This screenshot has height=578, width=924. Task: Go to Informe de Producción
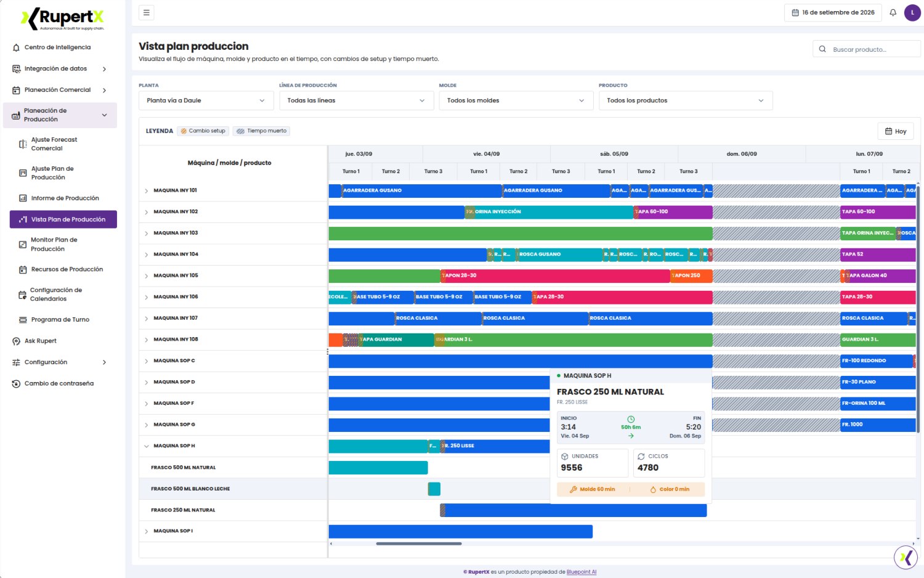coord(63,198)
